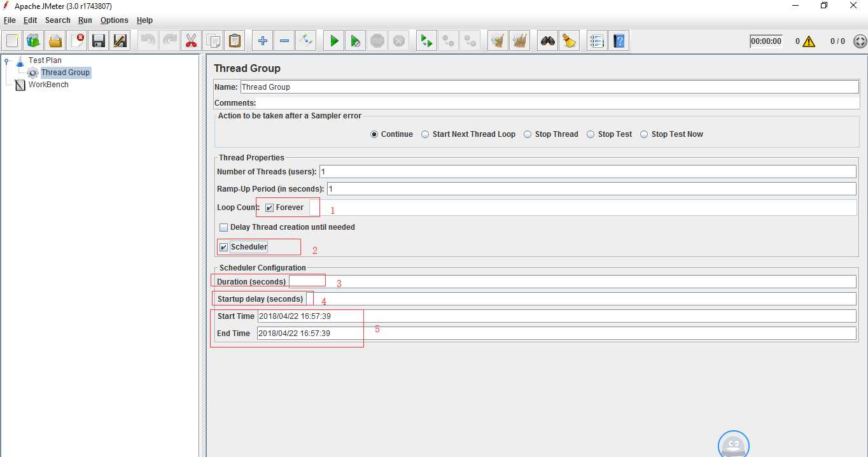Collapse the Test Plan tree node handle
This screenshot has width=868, height=457.
click(x=7, y=61)
